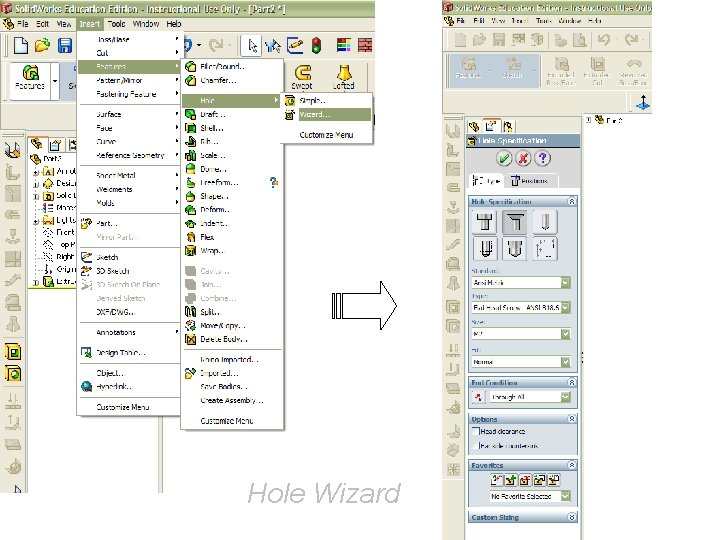Screen dimensions: 720x540
Task: Click the brick wall Texture icon
Action: click(x=365, y=45)
